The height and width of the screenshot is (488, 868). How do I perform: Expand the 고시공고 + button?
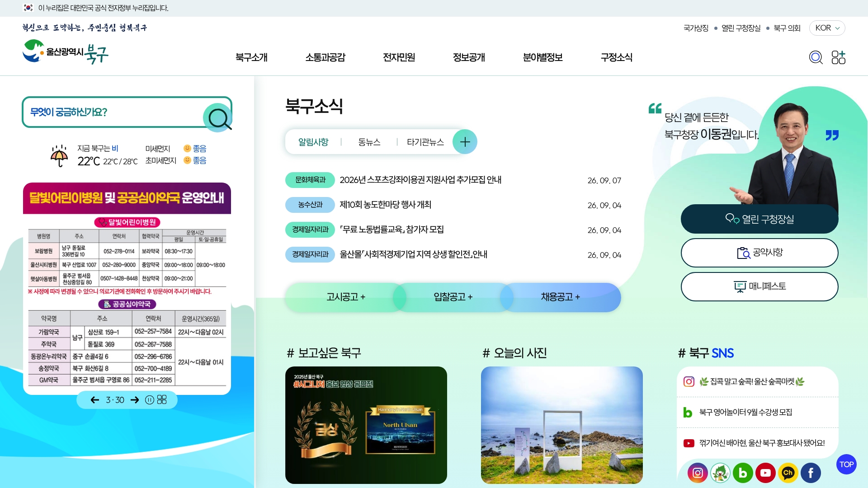coord(346,297)
